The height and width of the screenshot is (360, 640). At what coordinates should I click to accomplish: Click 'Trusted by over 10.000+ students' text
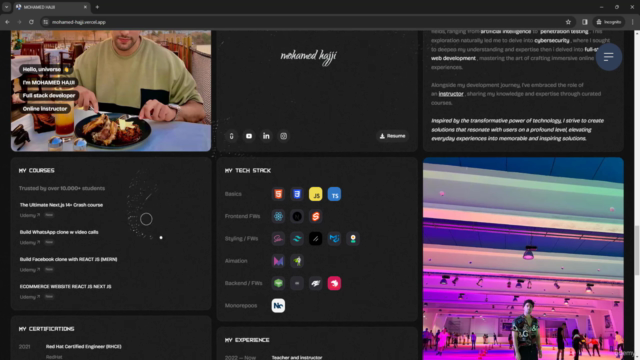[62, 189]
